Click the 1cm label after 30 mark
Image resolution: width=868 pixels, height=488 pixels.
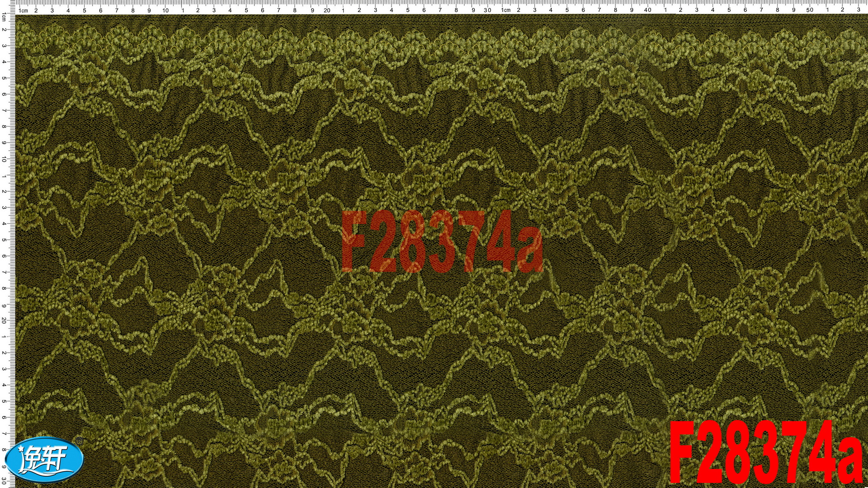point(506,10)
